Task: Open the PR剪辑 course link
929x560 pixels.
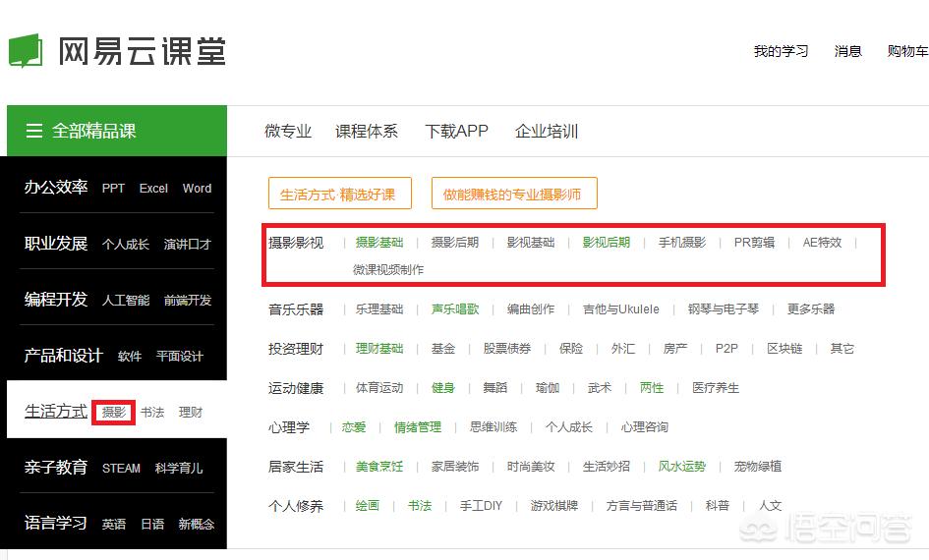Action: coord(754,242)
